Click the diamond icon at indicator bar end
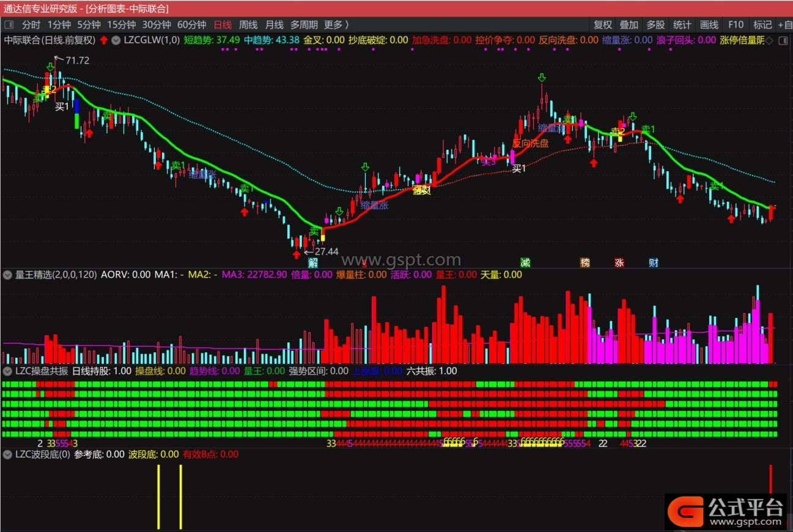 (770, 40)
